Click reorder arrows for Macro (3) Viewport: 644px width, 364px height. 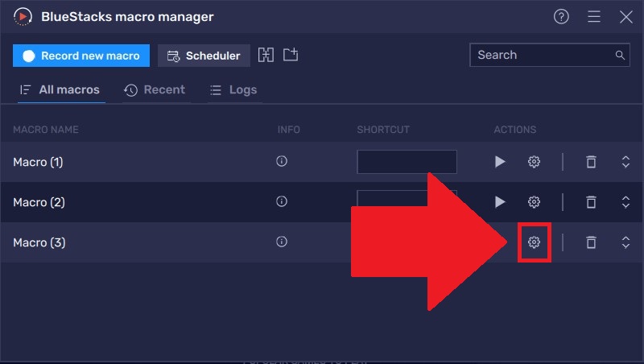coord(625,242)
